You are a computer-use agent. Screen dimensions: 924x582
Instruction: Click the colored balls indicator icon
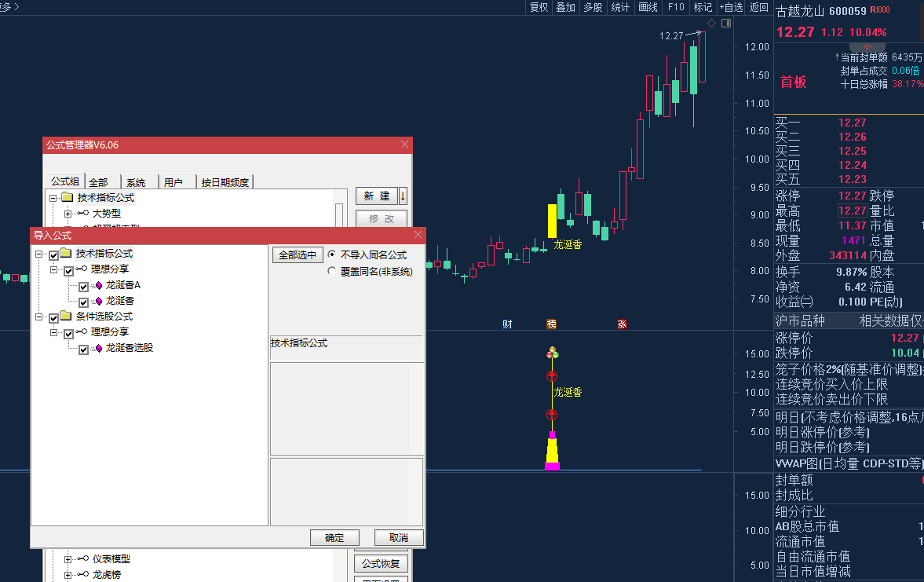[552, 353]
